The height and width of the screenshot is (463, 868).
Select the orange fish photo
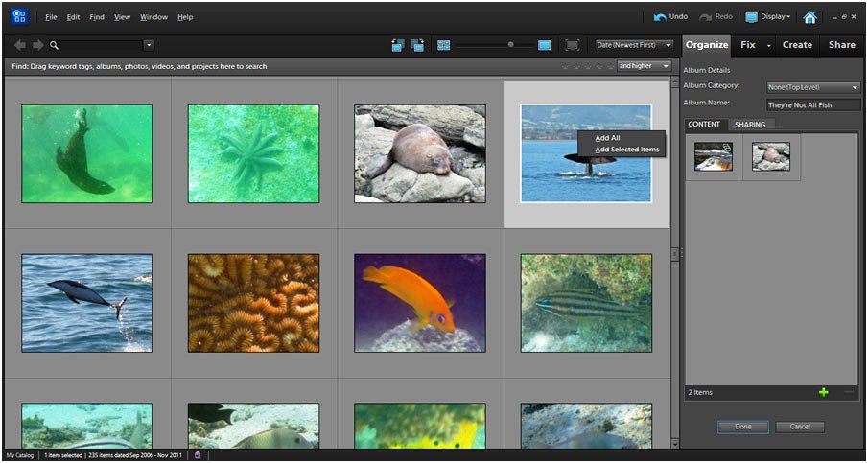tap(420, 303)
